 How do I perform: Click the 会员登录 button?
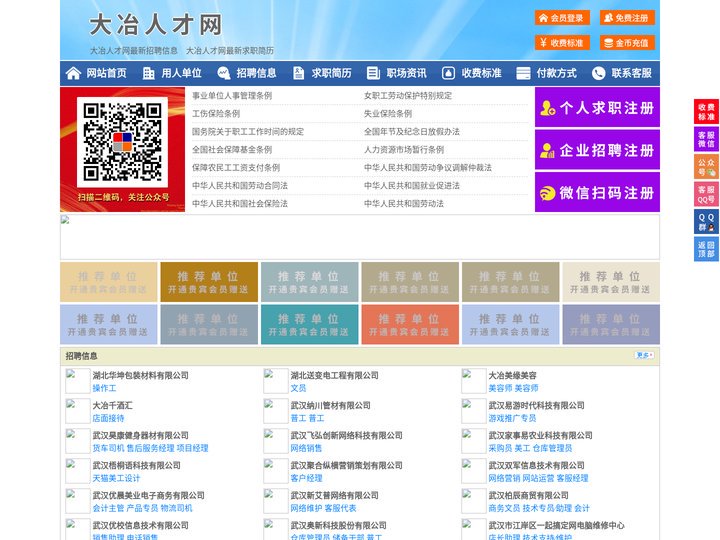click(x=562, y=18)
